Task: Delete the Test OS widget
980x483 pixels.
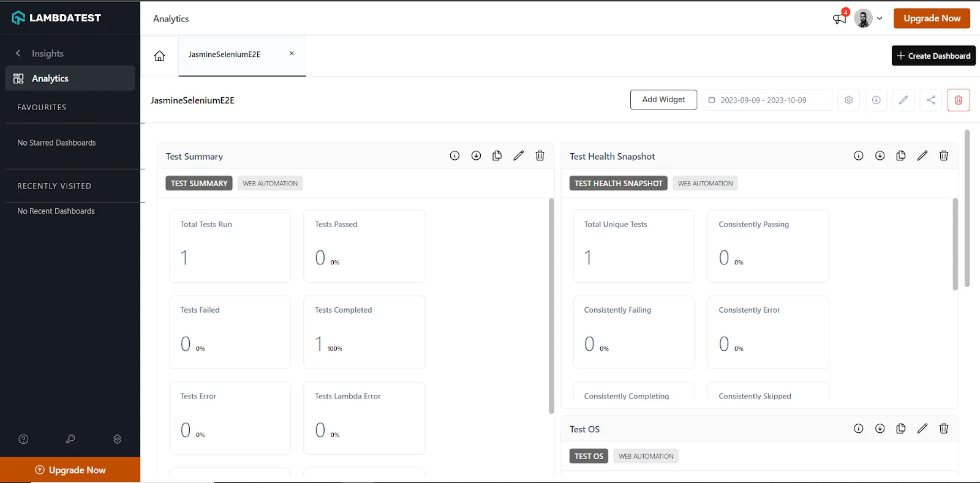Action: [x=944, y=429]
